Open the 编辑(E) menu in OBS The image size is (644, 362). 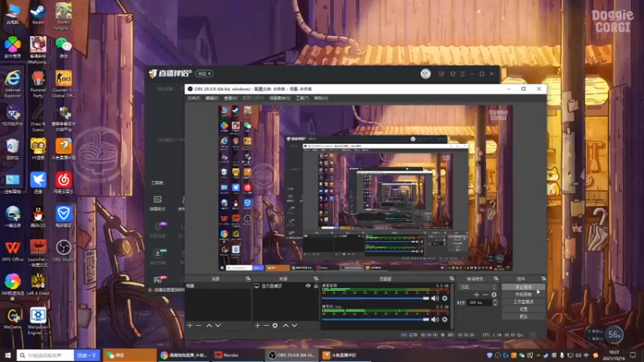pos(212,98)
